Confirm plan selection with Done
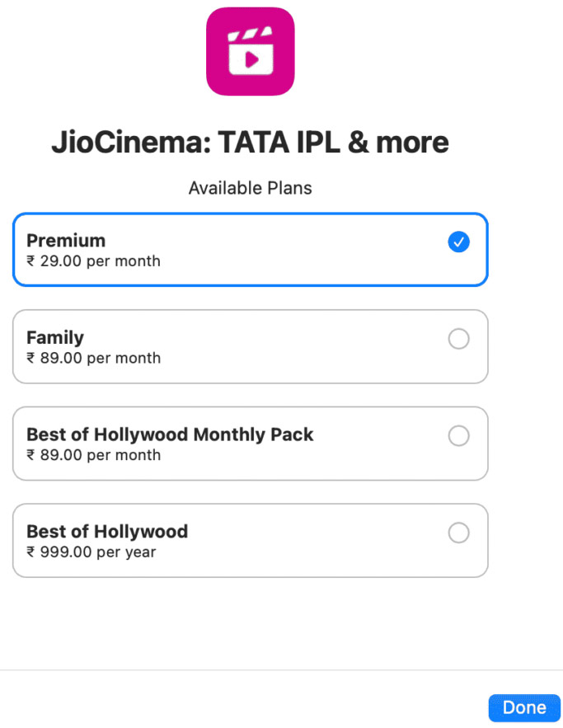The height and width of the screenshot is (728, 563). (525, 707)
